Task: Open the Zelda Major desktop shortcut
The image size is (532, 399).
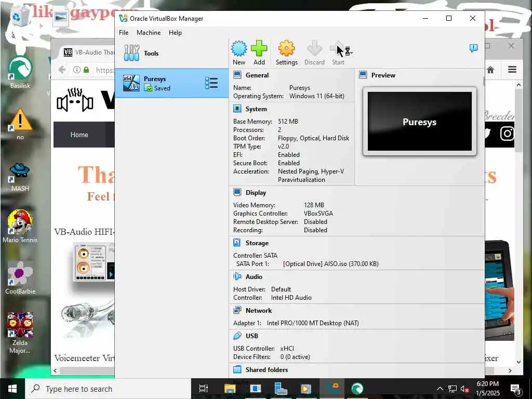Action: [20, 333]
